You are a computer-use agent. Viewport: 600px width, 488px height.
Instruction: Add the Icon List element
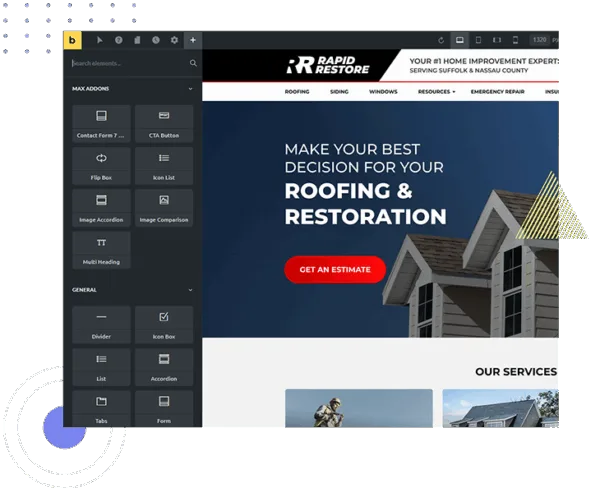tap(164, 166)
